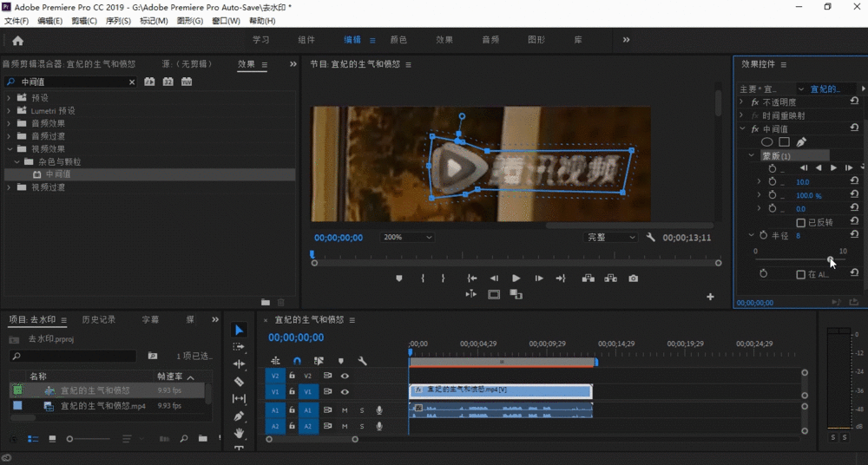Click 32-bit color effects filter icon

coord(168,82)
